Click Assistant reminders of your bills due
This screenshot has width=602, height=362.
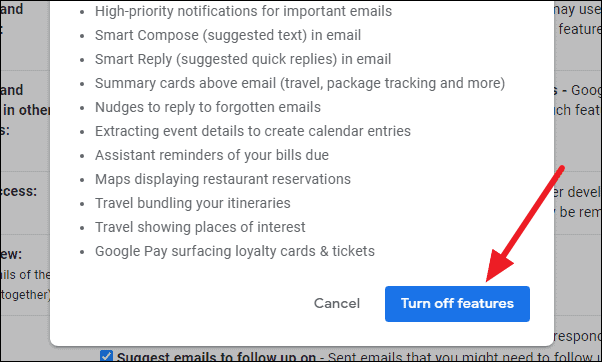[212, 155]
